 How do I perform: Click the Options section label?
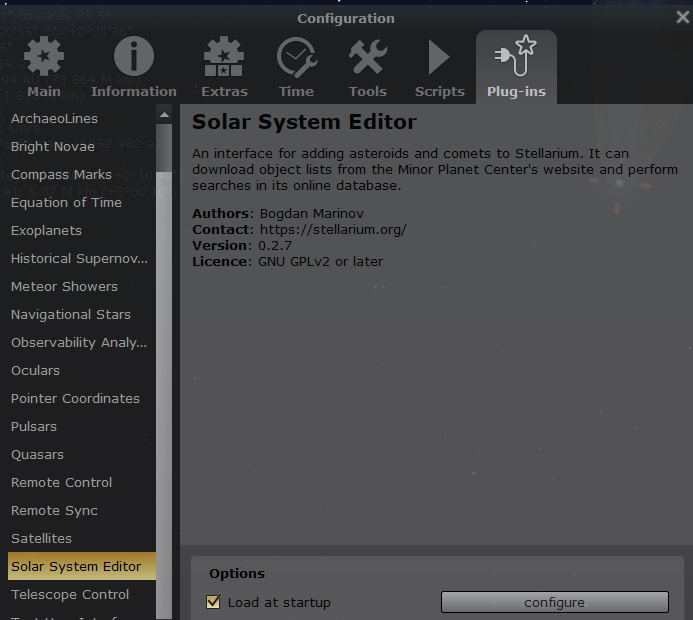point(237,574)
